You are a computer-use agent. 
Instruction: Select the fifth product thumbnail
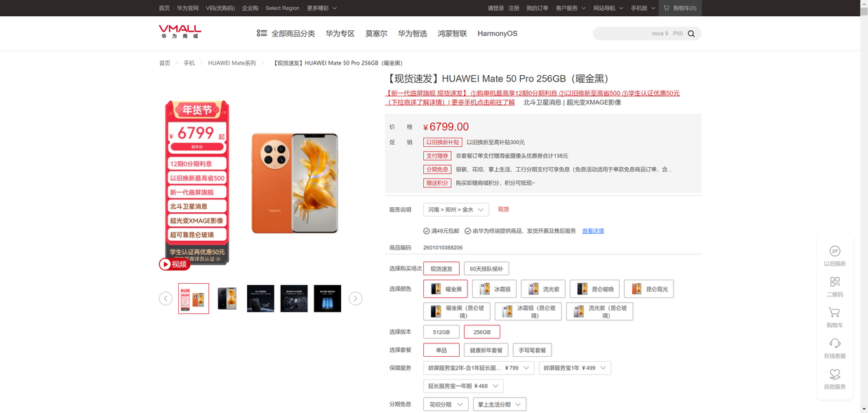tap(328, 299)
